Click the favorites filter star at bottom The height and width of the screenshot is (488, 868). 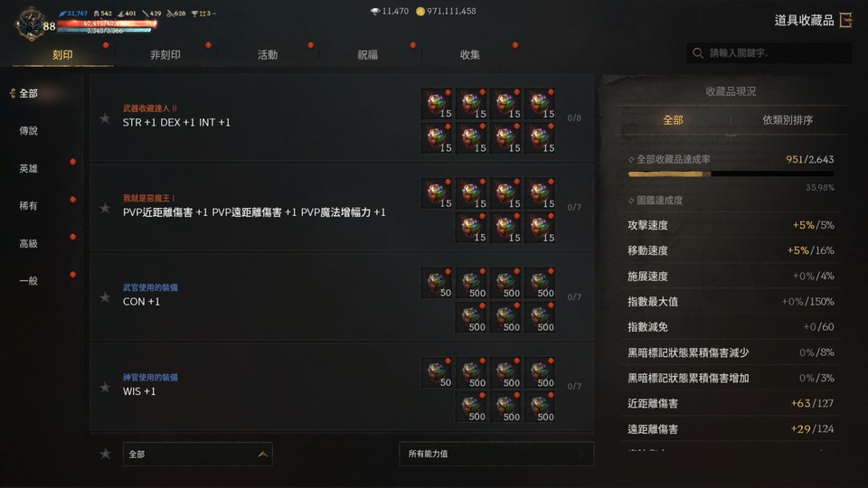pyautogui.click(x=105, y=454)
